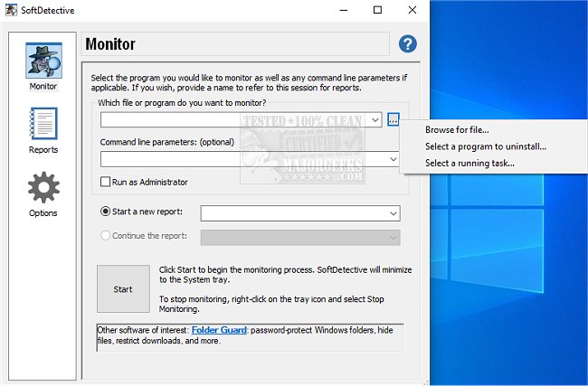Click the Options label in sidebar
588x386 pixels.
tap(43, 212)
